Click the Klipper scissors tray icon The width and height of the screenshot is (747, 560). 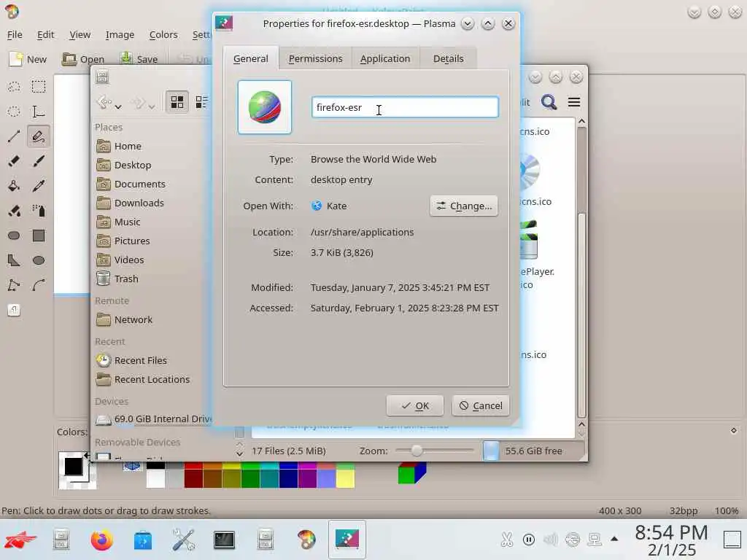[506, 540]
